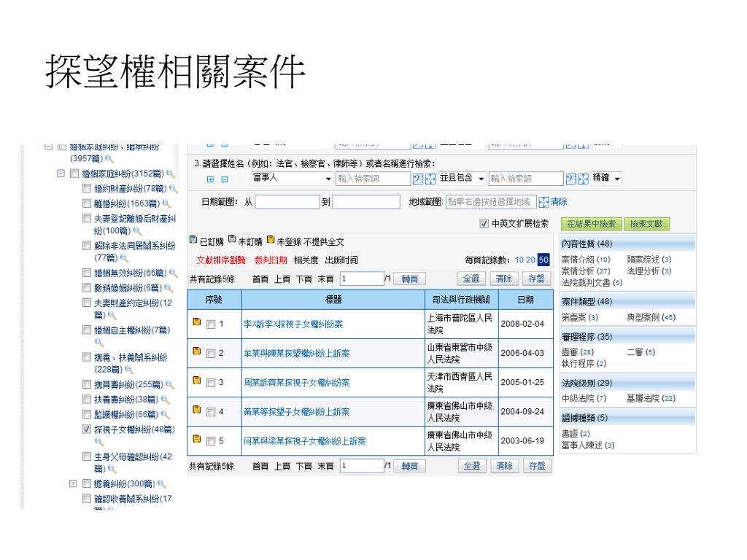Open case 何某與梁某探視子女權糾紛上訴案
The image size is (747, 560).
click(305, 441)
